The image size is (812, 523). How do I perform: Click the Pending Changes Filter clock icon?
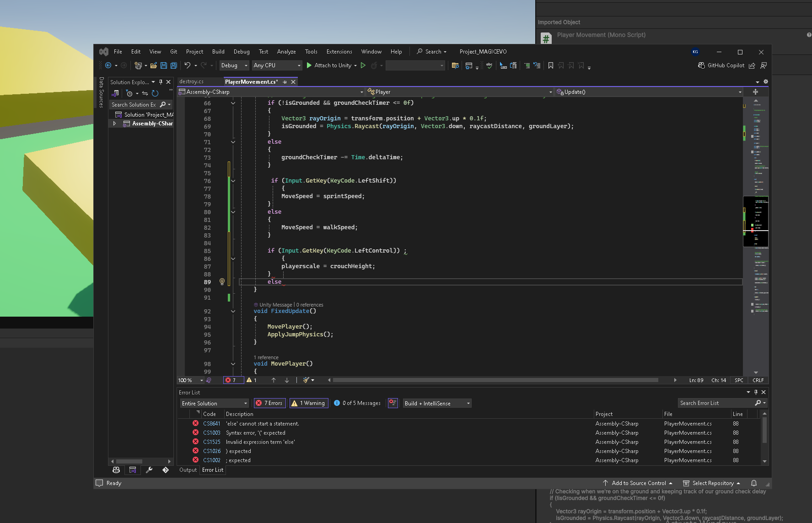coord(129,93)
